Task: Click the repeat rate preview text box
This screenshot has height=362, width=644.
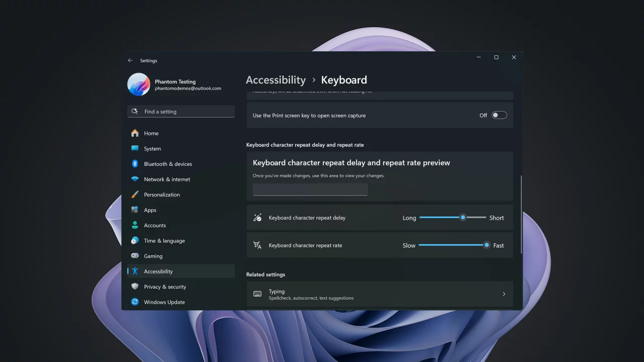Action: pyautogui.click(x=310, y=190)
